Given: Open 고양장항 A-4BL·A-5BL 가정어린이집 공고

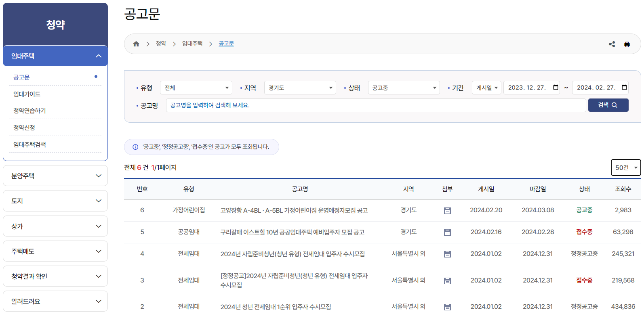Looking at the screenshot, I should (x=294, y=210).
